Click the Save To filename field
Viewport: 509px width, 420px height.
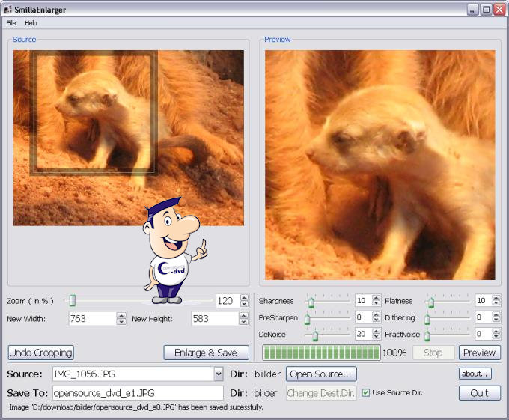coord(137,393)
